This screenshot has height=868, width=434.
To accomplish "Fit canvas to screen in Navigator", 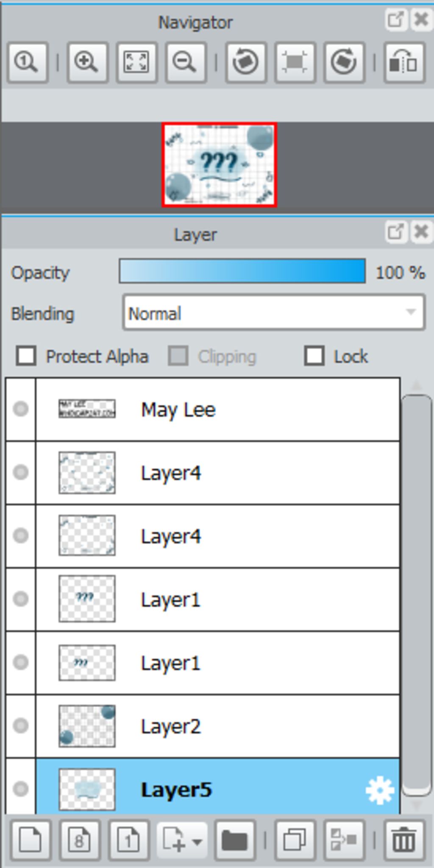I will click(x=136, y=62).
